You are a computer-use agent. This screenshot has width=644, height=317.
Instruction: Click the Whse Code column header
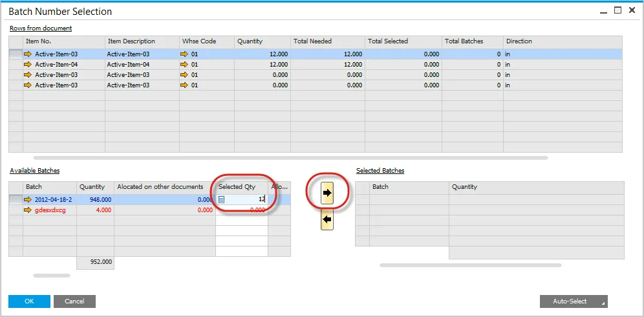tap(206, 41)
